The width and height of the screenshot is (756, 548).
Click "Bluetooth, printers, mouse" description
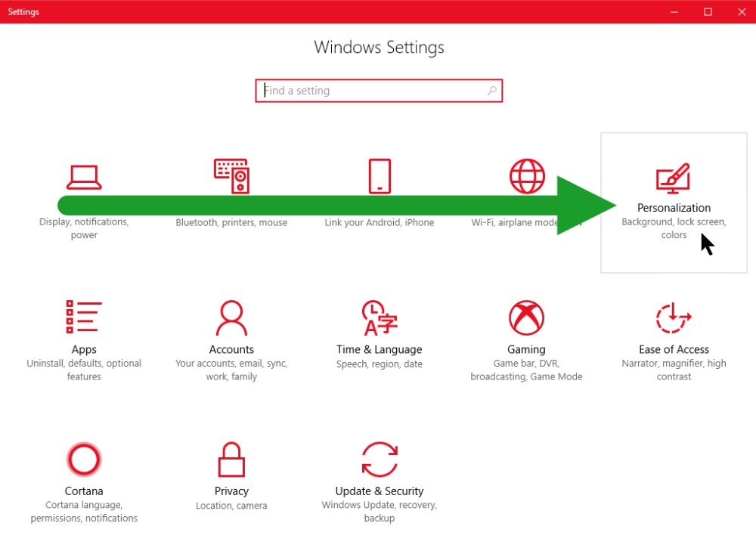click(231, 222)
